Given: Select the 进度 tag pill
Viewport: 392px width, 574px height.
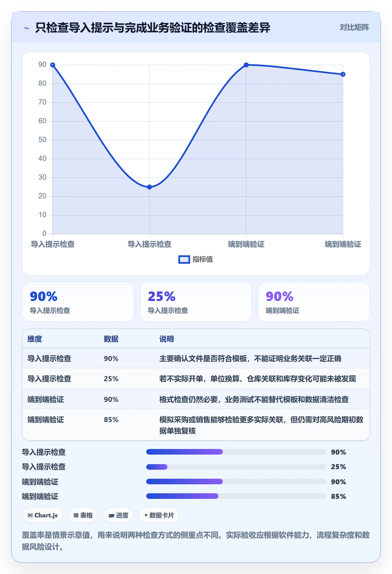Looking at the screenshot, I should pos(118,515).
